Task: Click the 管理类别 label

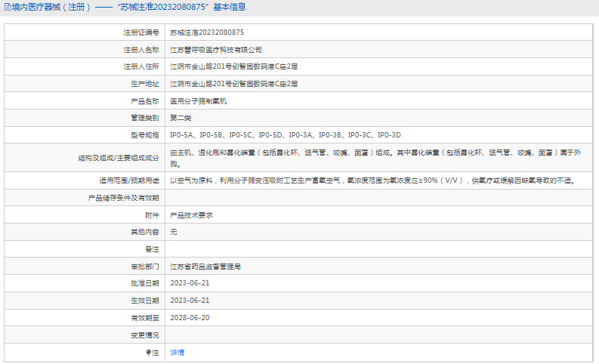Action: coord(145,118)
